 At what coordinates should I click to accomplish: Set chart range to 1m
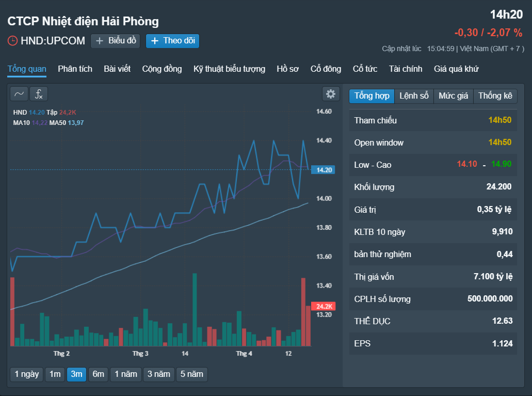coord(55,374)
